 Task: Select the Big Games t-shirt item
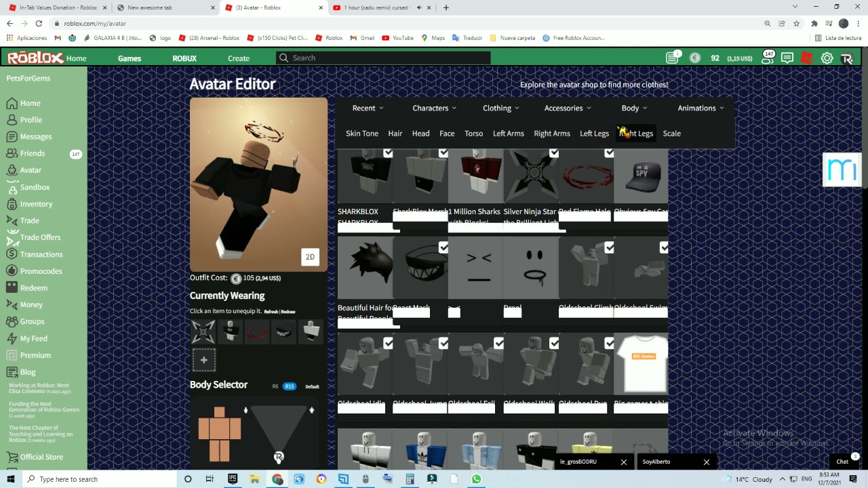coord(641,365)
